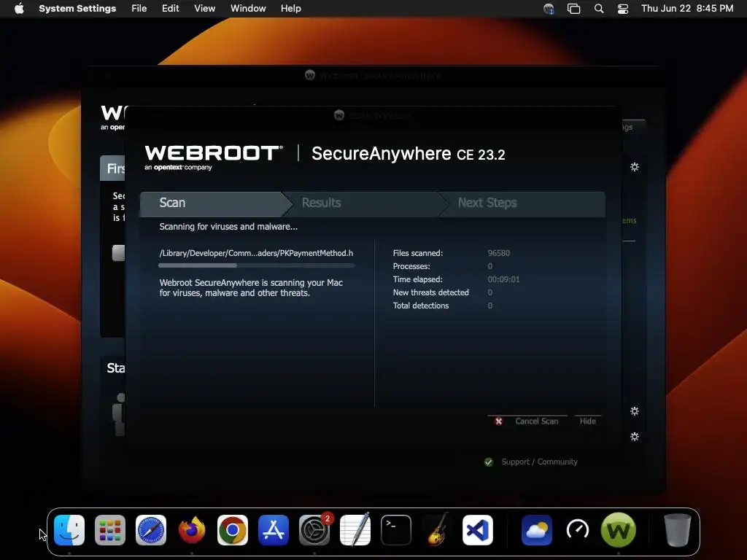
Task: Click the green checkmark beside Support
Action: click(x=488, y=462)
